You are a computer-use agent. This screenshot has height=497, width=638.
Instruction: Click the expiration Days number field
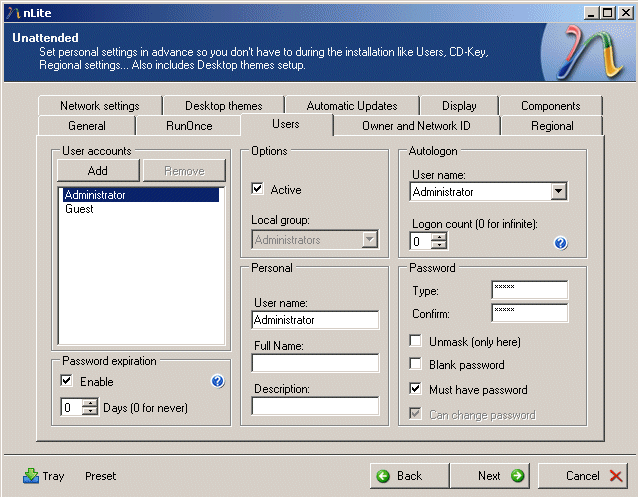[x=72, y=407]
